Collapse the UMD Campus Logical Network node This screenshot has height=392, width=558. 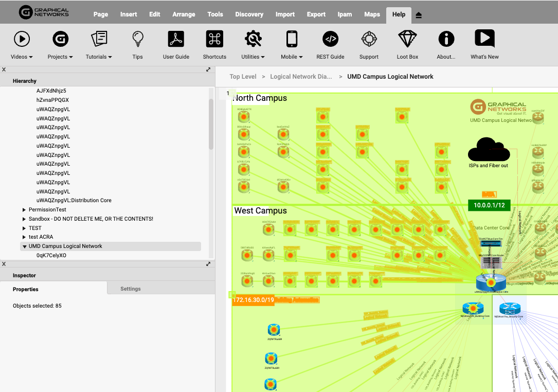pos(24,246)
